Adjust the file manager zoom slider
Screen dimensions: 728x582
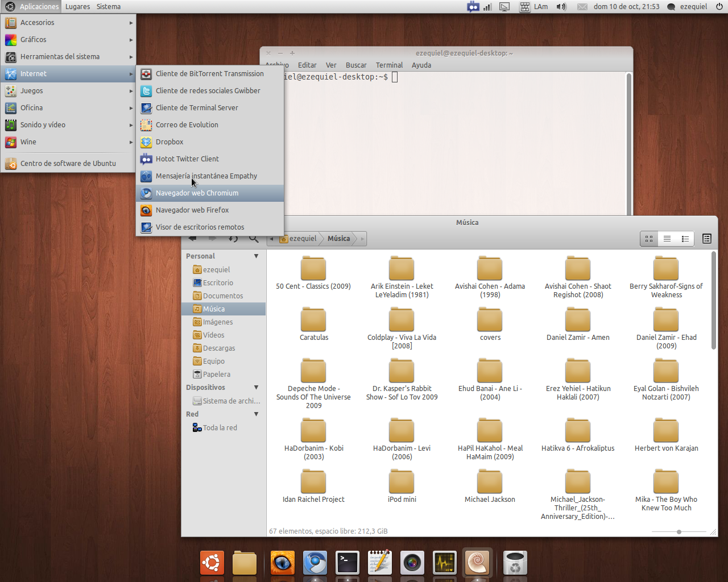[x=679, y=532]
